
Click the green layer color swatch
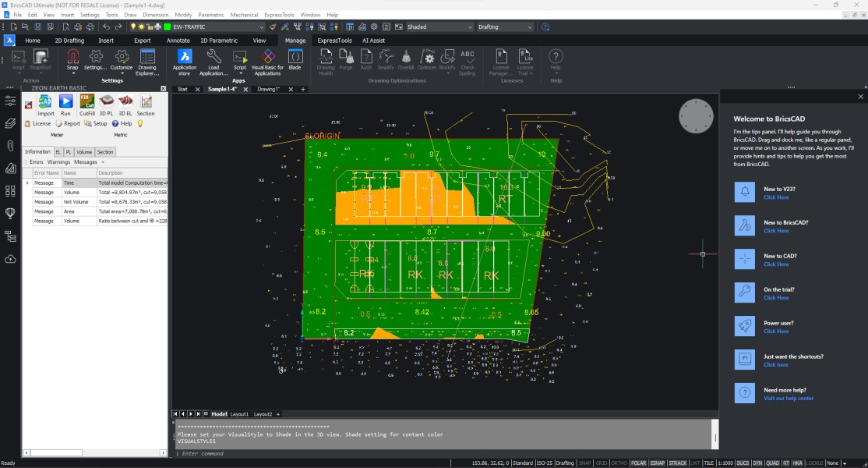(x=168, y=27)
